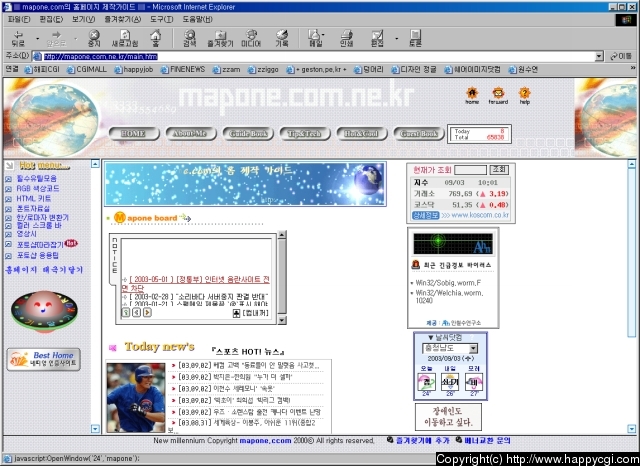This screenshot has height=466, width=640.
Task: Click the first small icon under the notice list
Action: [x=126, y=313]
